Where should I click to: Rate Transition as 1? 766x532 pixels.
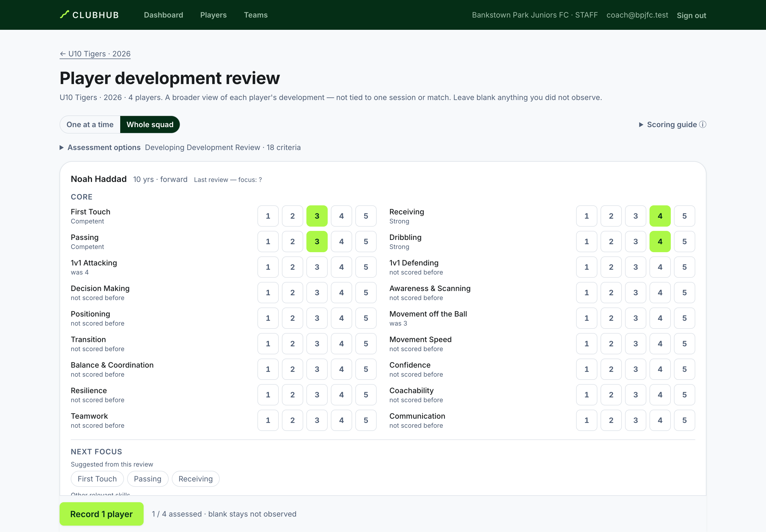(x=268, y=344)
